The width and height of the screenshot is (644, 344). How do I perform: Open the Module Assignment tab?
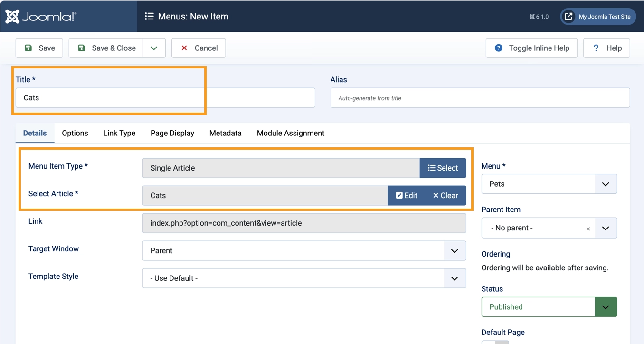click(x=291, y=133)
